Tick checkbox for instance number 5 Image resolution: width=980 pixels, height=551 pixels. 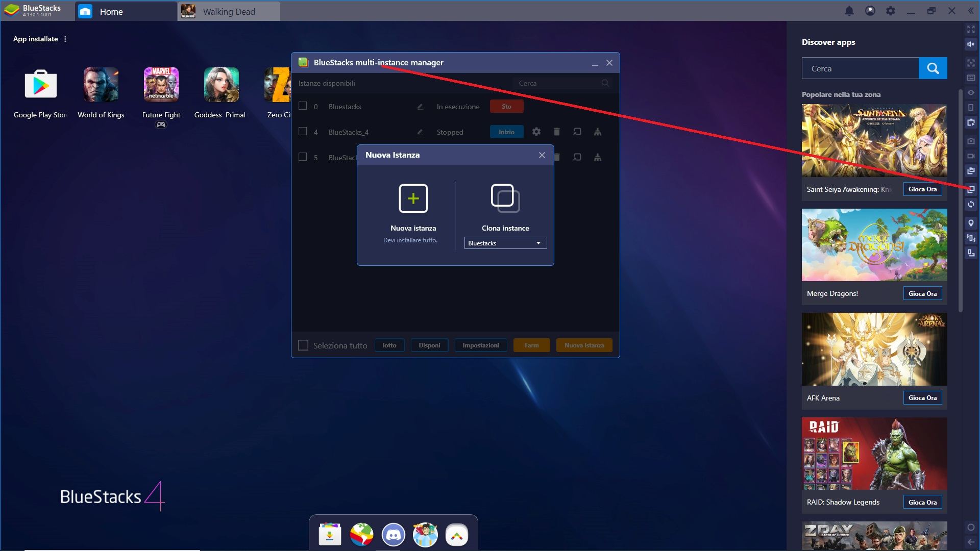[303, 157]
